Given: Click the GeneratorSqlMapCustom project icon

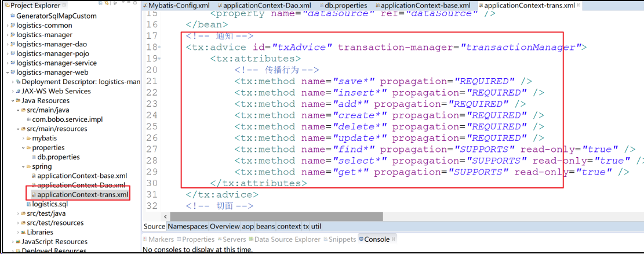Looking at the screenshot, I should point(13,16).
